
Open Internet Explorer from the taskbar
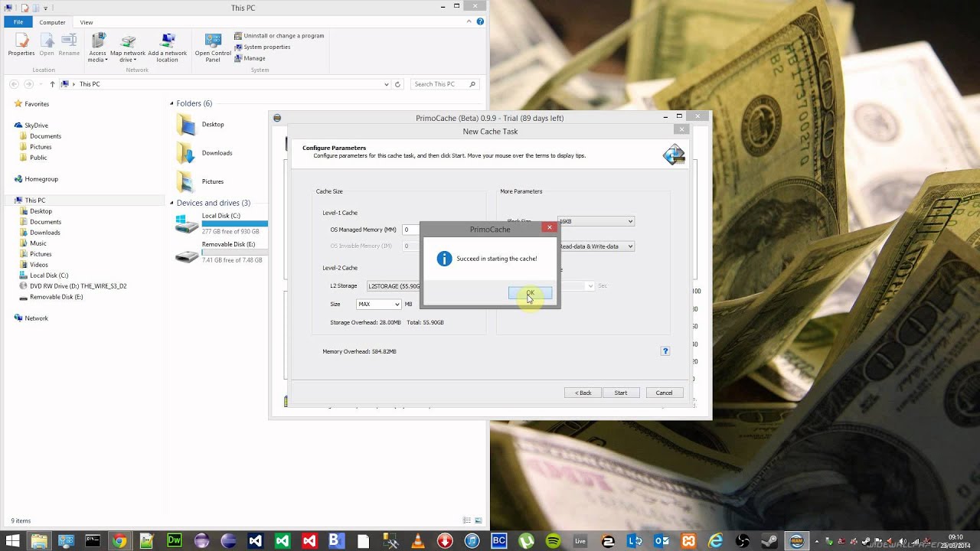(x=716, y=541)
